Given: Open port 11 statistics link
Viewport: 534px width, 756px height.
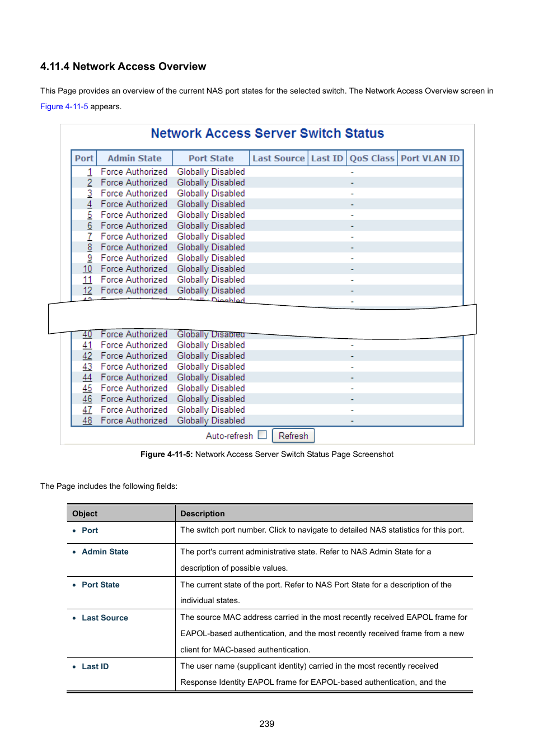Looking at the screenshot, I should coord(87,279).
